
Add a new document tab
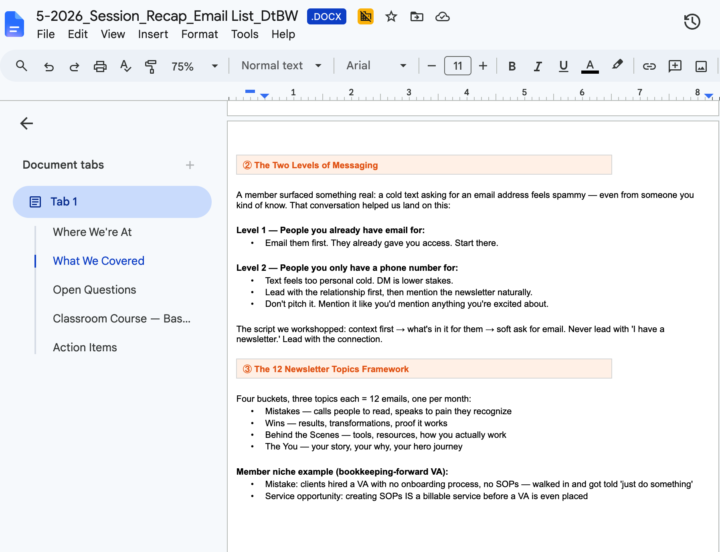pyautogui.click(x=190, y=165)
